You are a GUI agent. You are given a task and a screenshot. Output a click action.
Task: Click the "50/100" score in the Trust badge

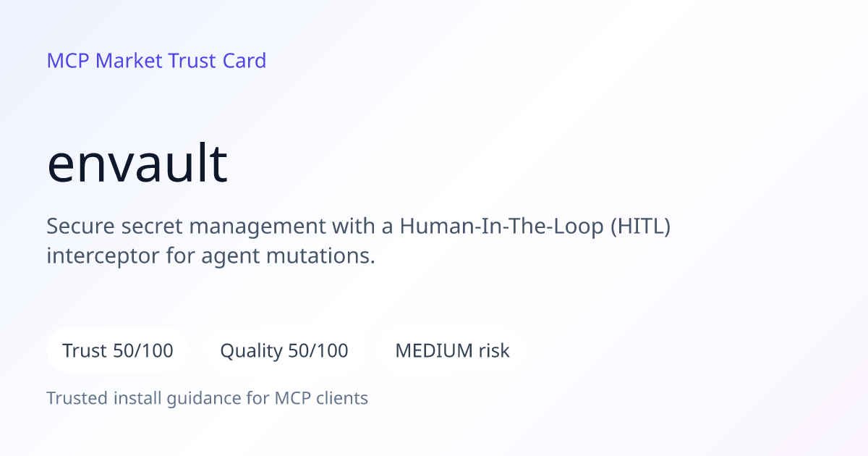[x=143, y=351]
